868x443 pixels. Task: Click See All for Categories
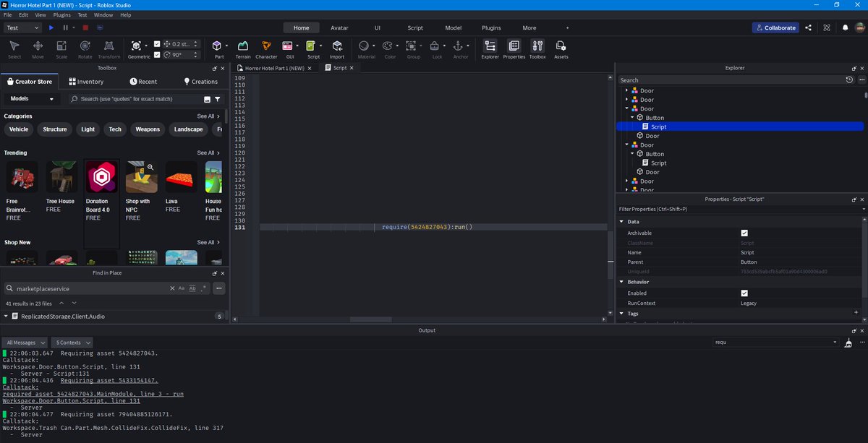208,116
